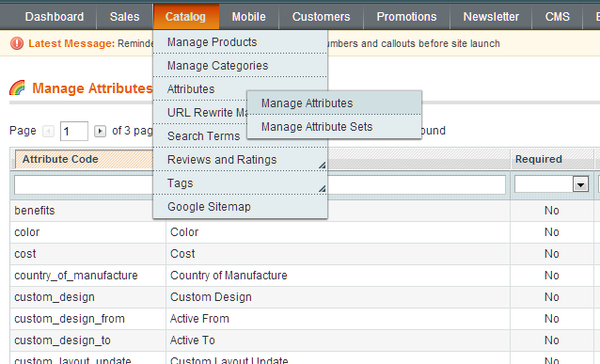Viewport: 600px width, 364px height.
Task: Select Manage Attributes submenu item
Action: pos(334,103)
